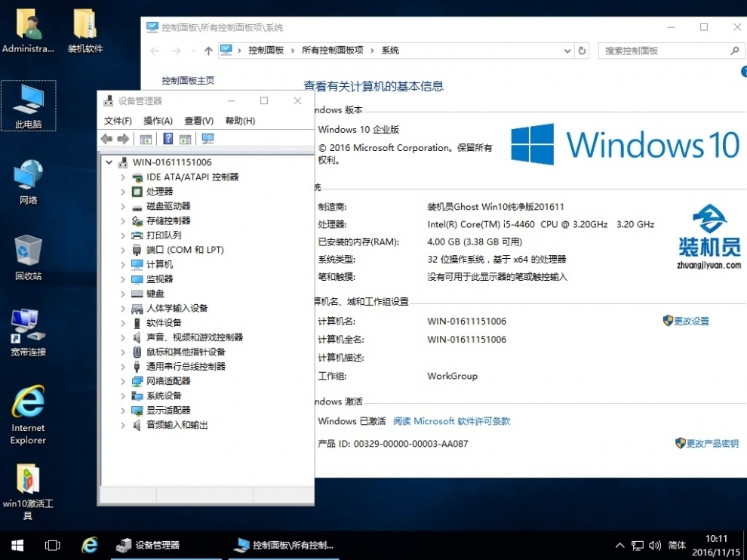Click the scan for hardware changes monitor icon

pyautogui.click(x=207, y=139)
